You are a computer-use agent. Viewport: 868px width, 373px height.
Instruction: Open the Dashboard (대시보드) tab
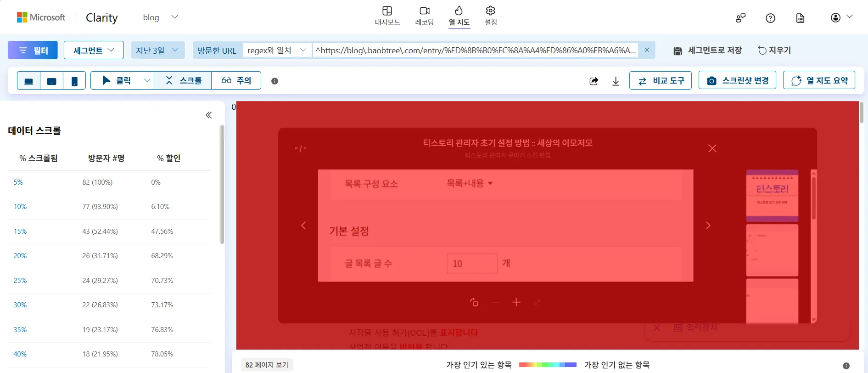pyautogui.click(x=387, y=16)
